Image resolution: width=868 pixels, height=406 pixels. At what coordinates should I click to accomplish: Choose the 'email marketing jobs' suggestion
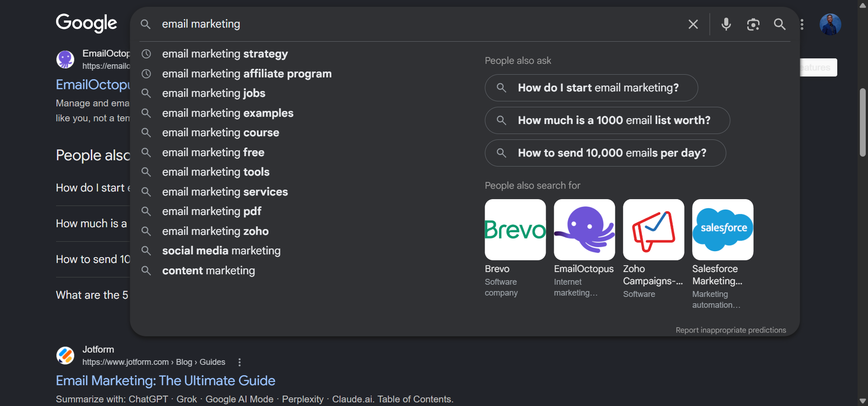(214, 93)
